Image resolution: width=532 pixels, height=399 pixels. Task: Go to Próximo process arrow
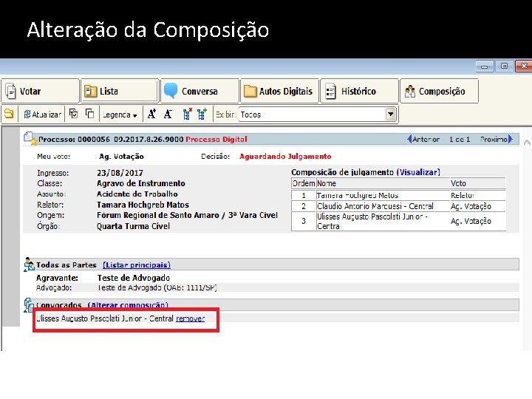[x=511, y=139]
